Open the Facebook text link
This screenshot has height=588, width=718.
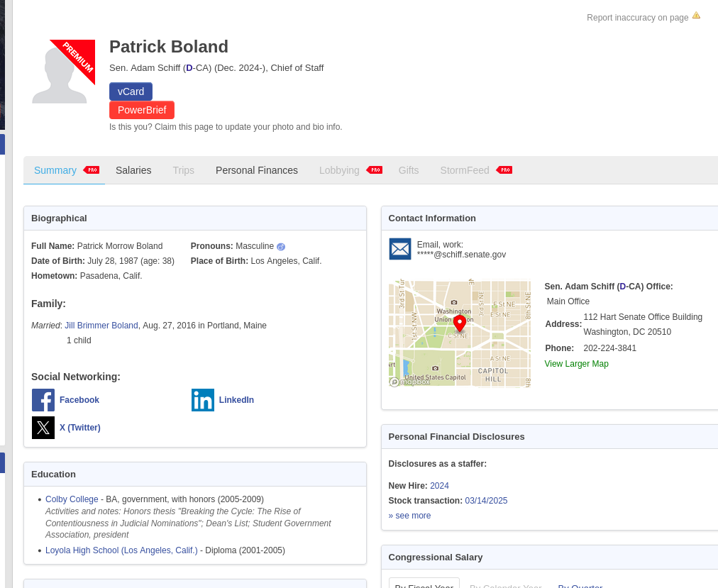[79, 400]
